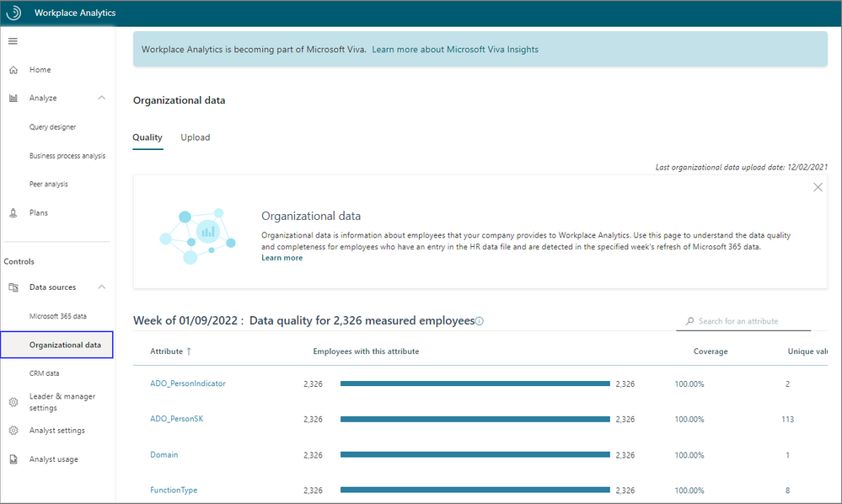Open Analyst usage
The width and height of the screenshot is (842, 504).
click(54, 459)
